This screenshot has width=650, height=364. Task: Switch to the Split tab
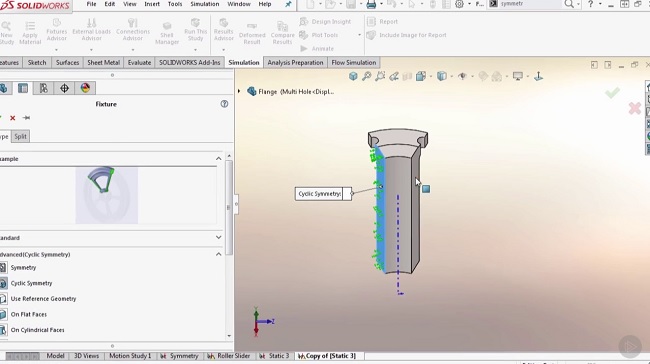[20, 136]
